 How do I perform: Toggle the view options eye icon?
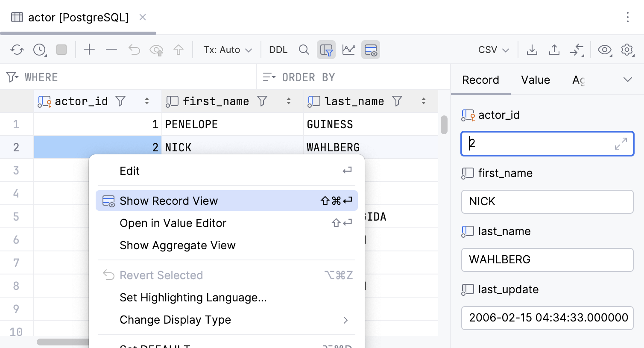(x=604, y=50)
